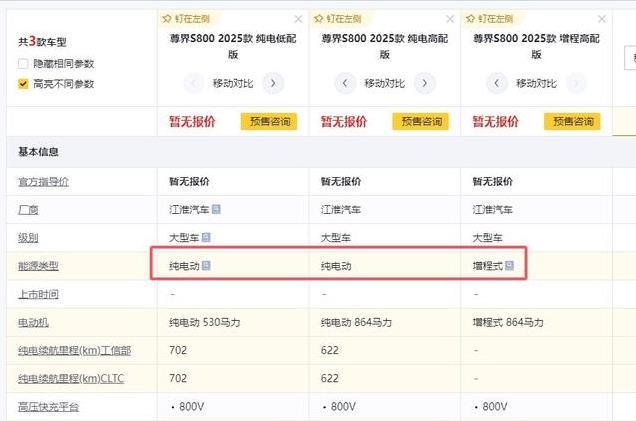636x421 pixels.
Task: Open the info icon next to 江淮汽车
Action: [216, 209]
